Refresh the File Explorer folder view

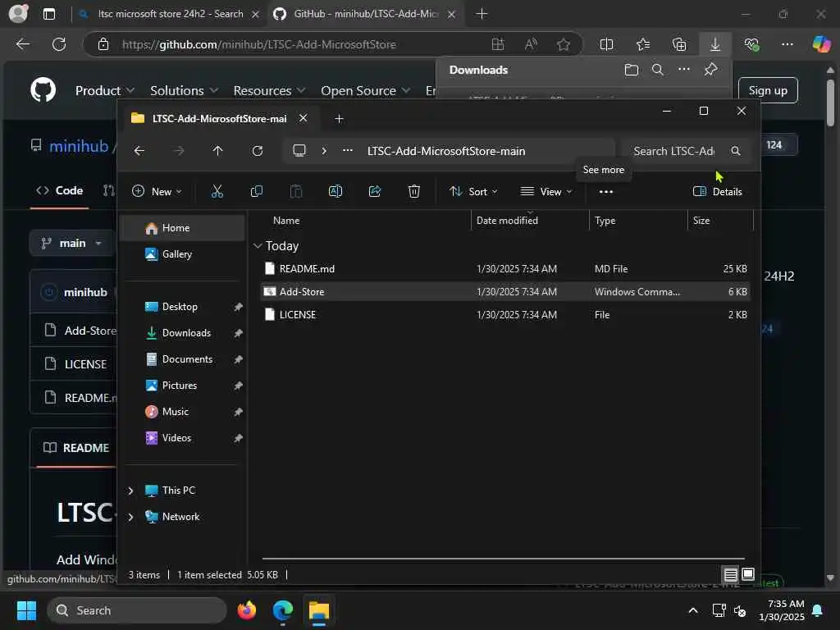tap(258, 151)
